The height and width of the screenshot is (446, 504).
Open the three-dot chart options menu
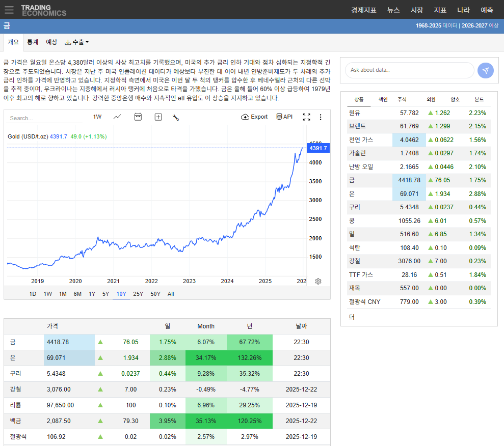click(321, 117)
